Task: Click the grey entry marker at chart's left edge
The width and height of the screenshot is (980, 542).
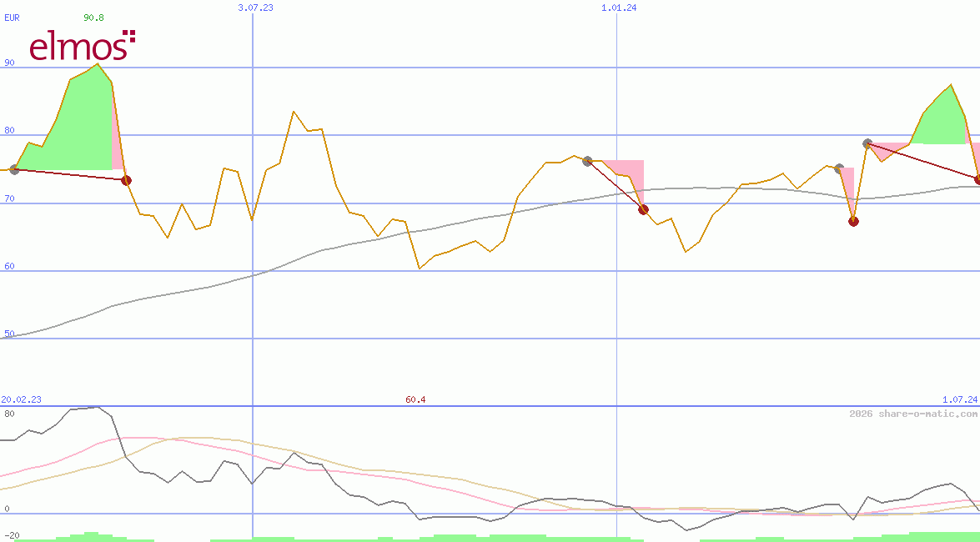Action: tap(14, 170)
